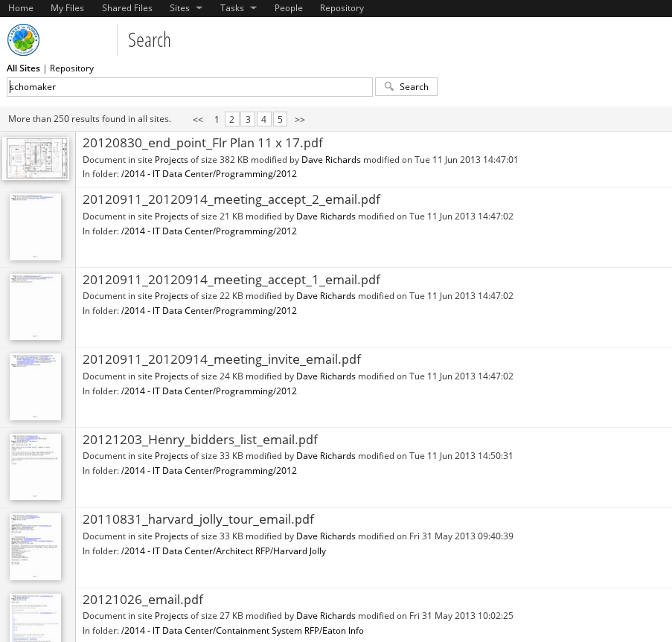
Task: Go to previous results page (<<)
Action: click(197, 120)
